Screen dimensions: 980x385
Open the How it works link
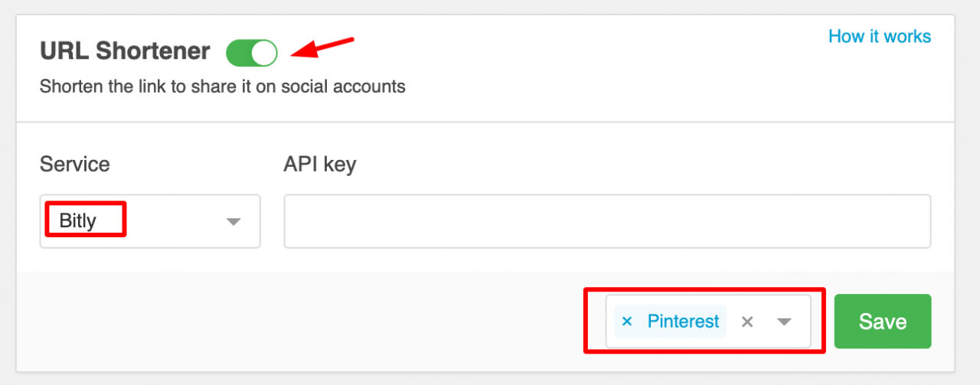click(880, 36)
